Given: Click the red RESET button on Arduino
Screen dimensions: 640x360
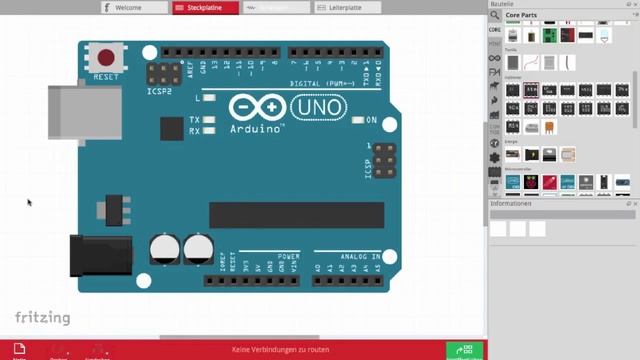Looking at the screenshot, I should click(x=106, y=58).
